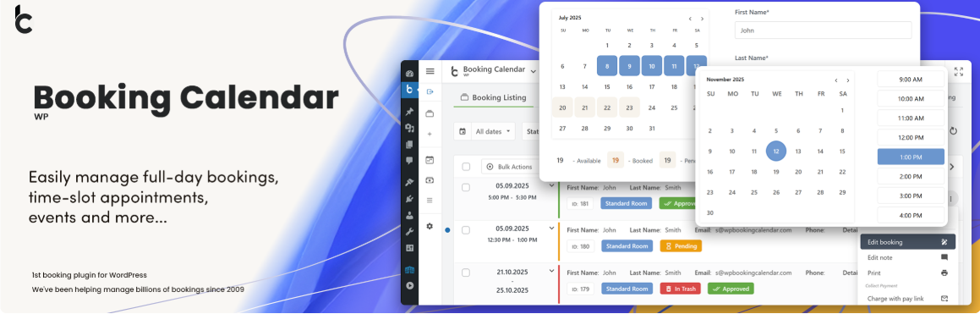The height and width of the screenshot is (314, 980).
Task: Tick the checkbox for the 12:30 PM booking
Action: pyautogui.click(x=466, y=230)
